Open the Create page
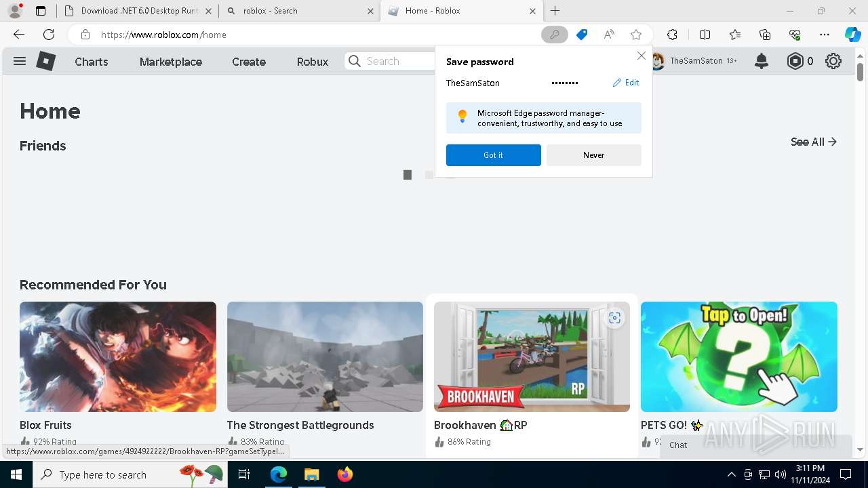 249,62
